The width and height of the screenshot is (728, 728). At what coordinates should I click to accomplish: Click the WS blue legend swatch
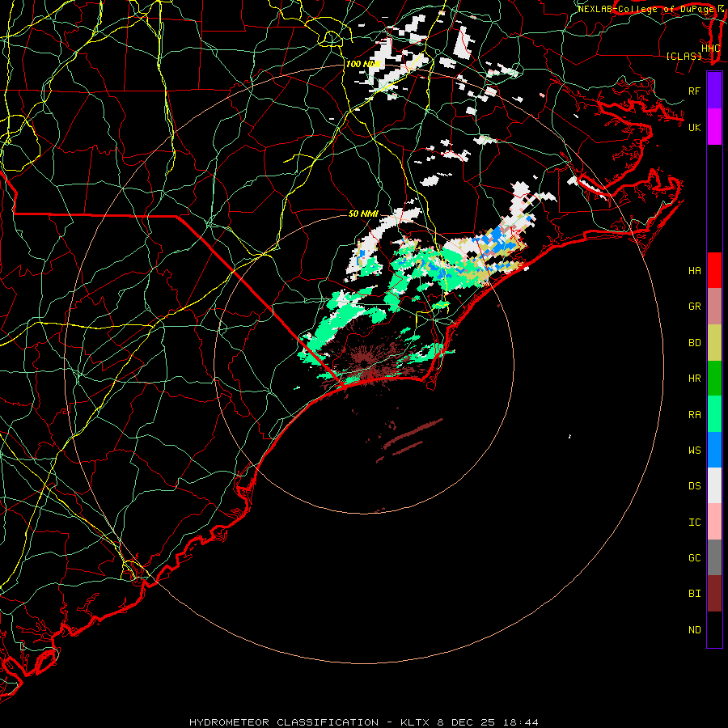714,450
